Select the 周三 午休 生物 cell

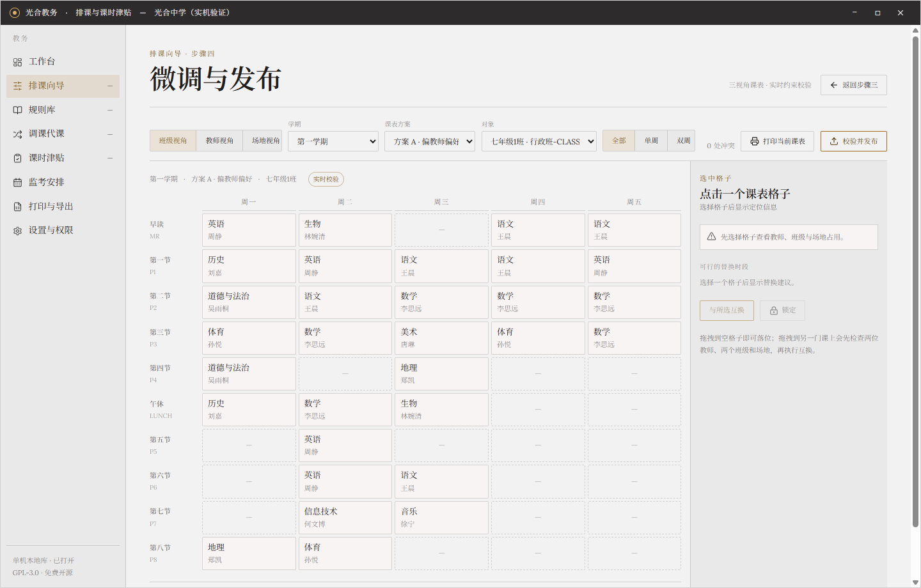tap(442, 410)
